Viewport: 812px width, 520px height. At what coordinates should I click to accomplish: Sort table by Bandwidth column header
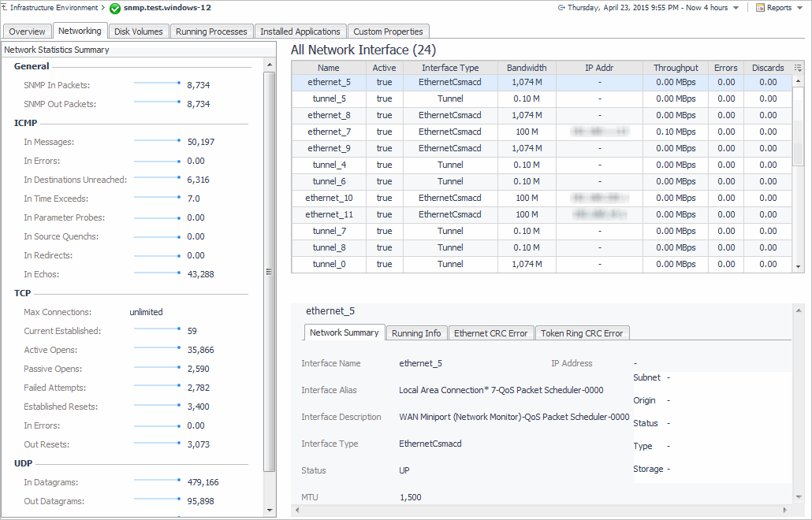tap(527, 68)
